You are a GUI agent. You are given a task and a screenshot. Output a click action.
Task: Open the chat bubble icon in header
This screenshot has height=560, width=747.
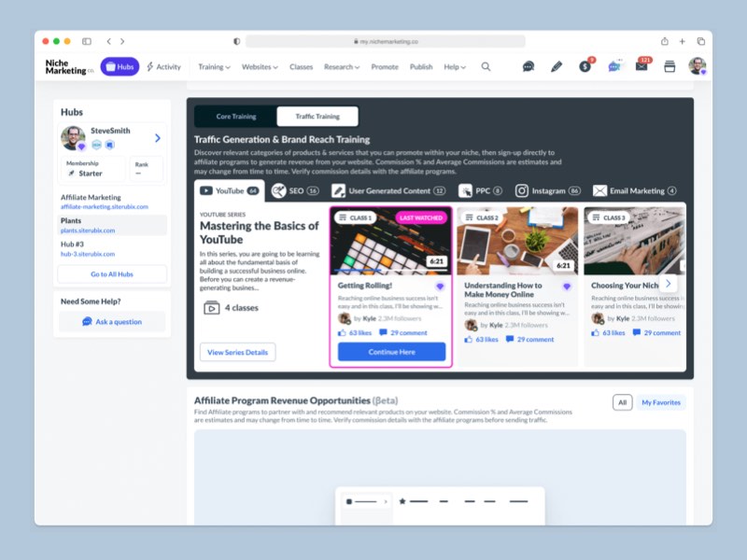pos(529,67)
